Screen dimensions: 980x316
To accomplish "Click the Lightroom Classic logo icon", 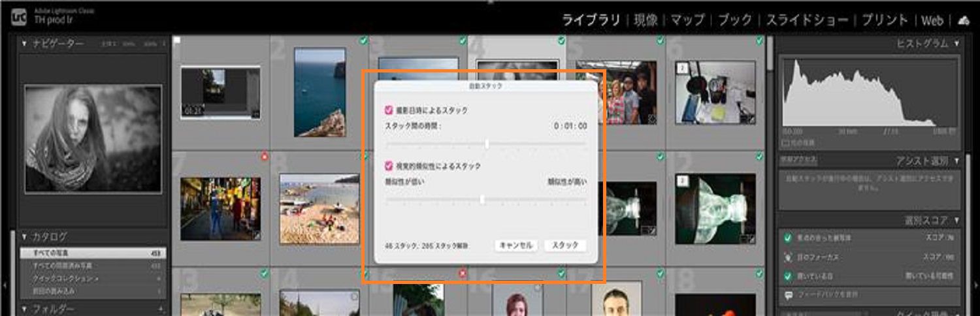I will (x=19, y=16).
